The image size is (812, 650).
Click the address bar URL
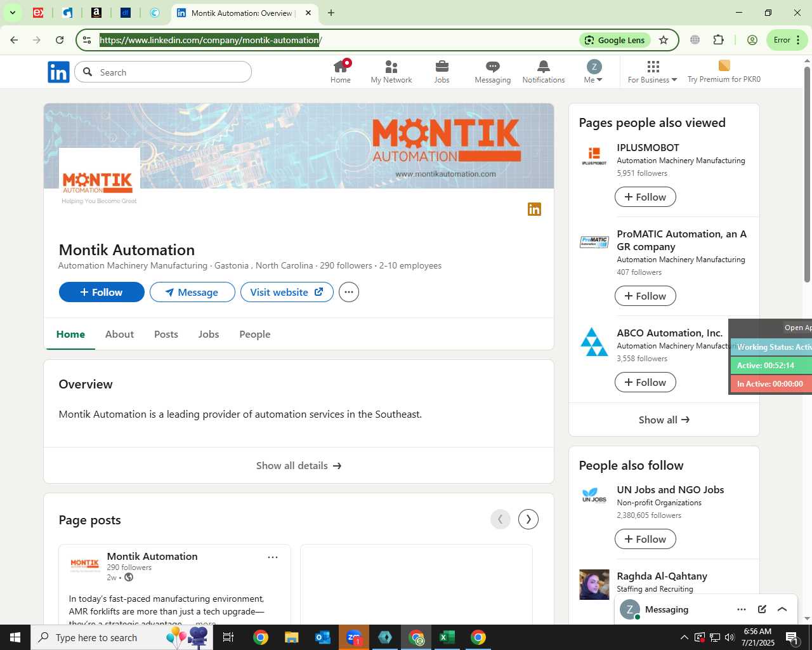point(211,40)
